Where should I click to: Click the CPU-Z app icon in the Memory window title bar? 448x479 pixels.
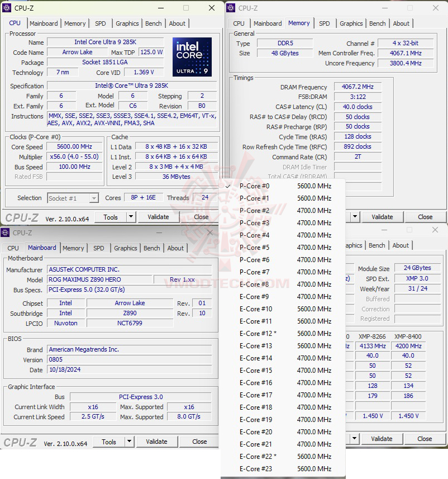231,8
